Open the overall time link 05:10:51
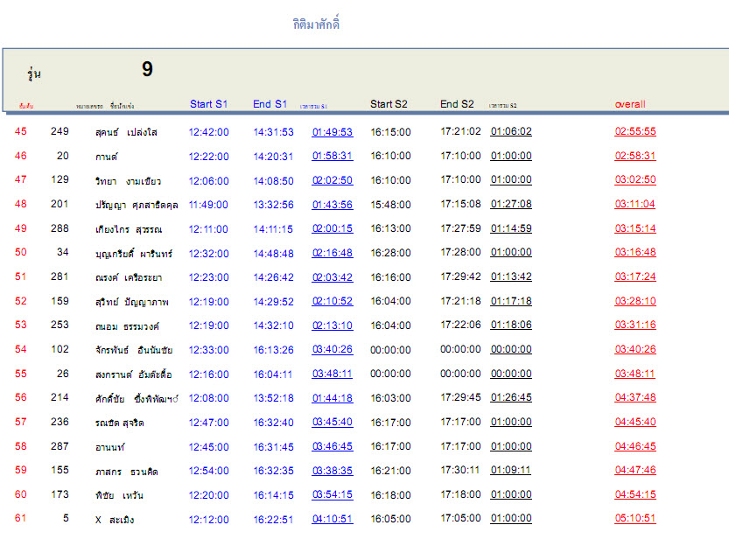Viewport: 729px width, 560px height. [x=635, y=518]
